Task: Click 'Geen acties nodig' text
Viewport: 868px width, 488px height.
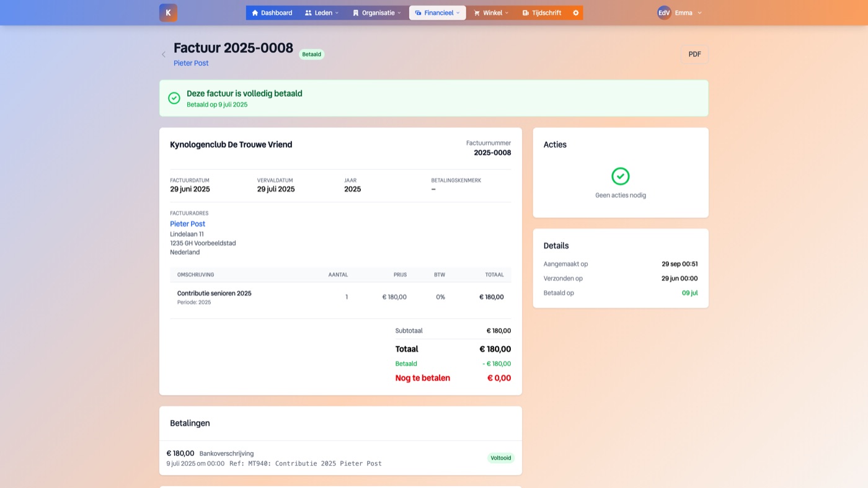Action: (621, 195)
